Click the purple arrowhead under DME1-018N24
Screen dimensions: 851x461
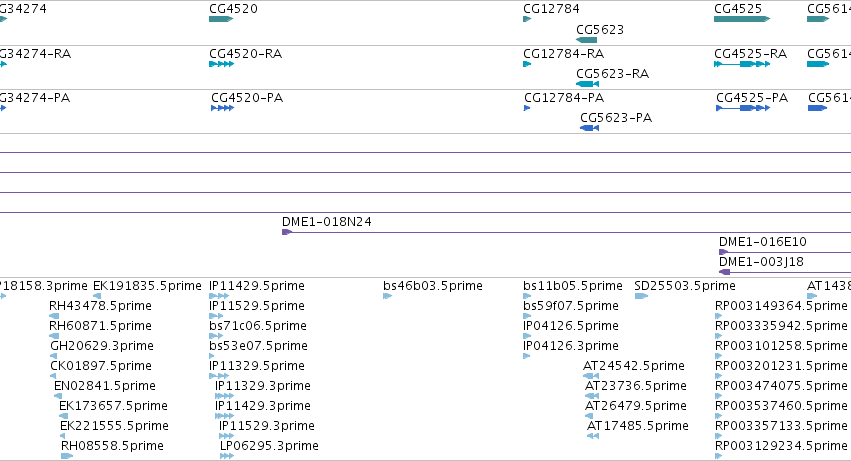tap(287, 232)
